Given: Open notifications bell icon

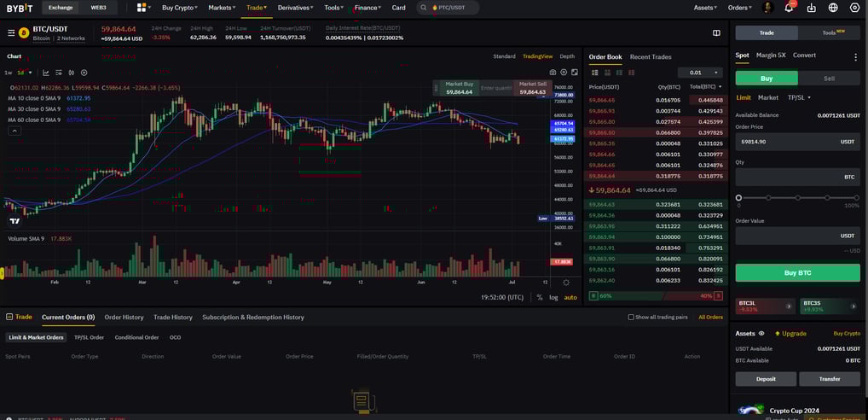Looking at the screenshot, I should pos(790,8).
